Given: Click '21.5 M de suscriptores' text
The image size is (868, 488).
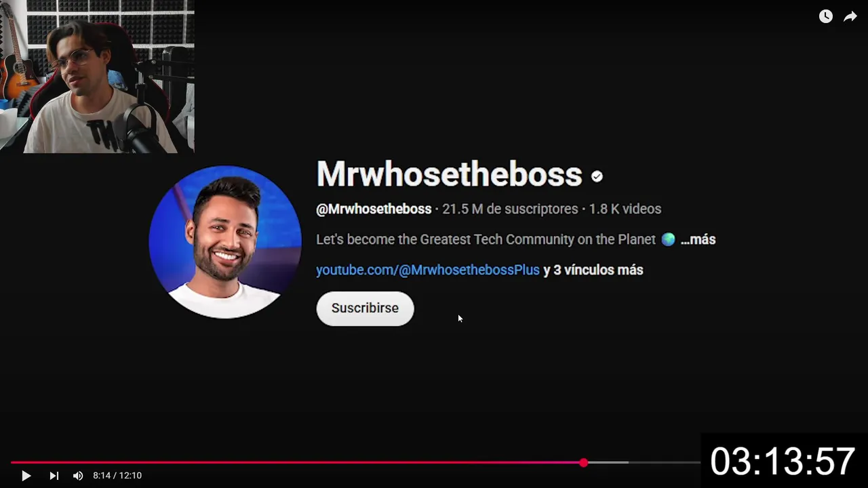Looking at the screenshot, I should point(510,209).
